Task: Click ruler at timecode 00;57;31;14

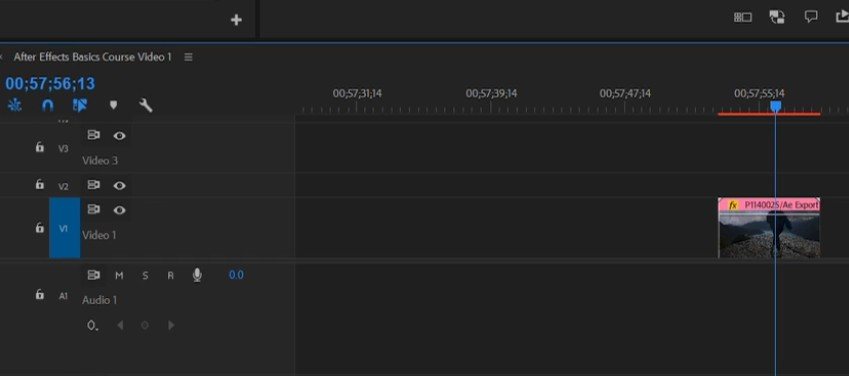Action: [357, 94]
